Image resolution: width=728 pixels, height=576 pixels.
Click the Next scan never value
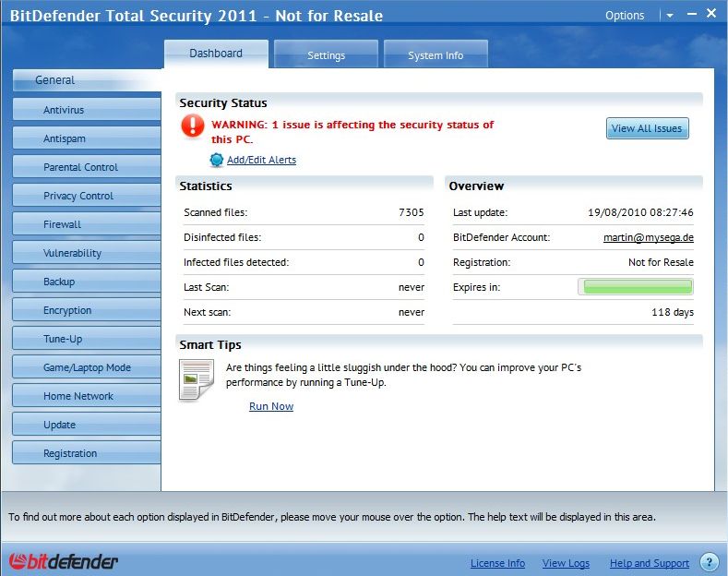[x=412, y=312]
